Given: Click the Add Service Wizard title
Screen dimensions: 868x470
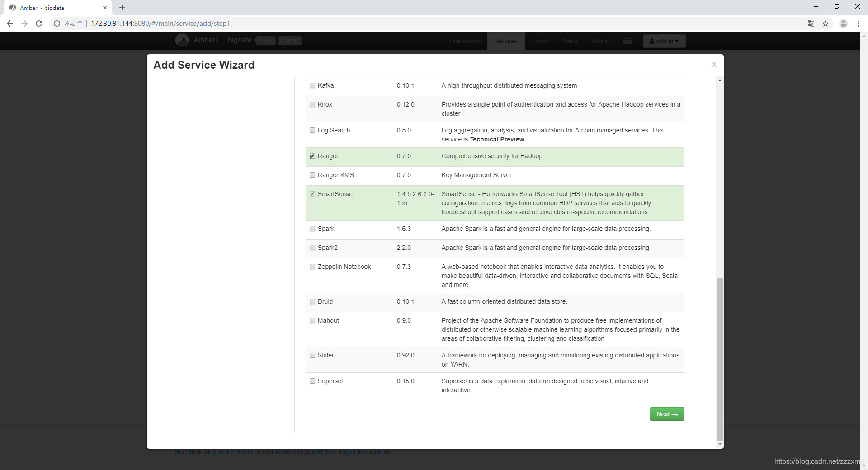Looking at the screenshot, I should [x=204, y=65].
